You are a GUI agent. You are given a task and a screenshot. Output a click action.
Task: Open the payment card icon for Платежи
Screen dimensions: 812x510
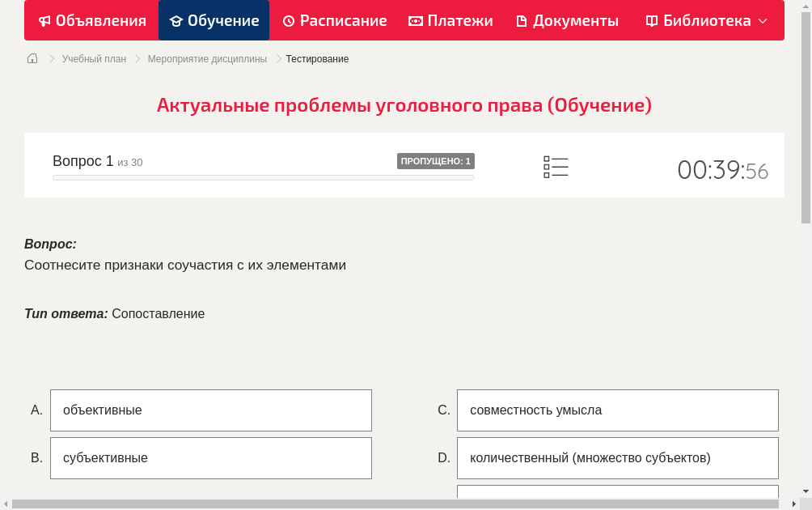point(414,20)
